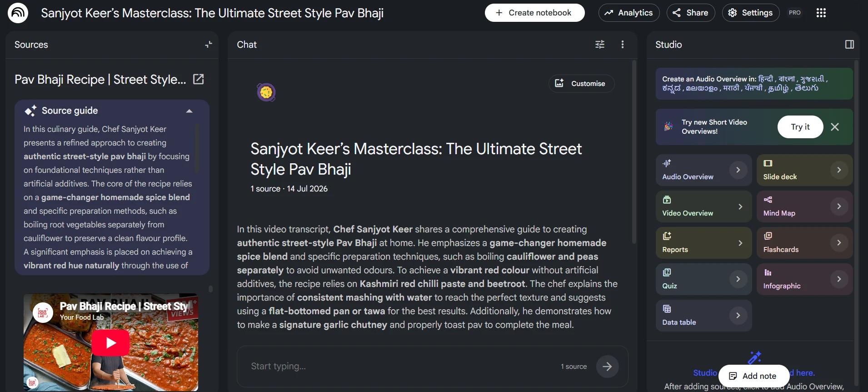
Task: Customise the notebook cover
Action: (x=582, y=84)
